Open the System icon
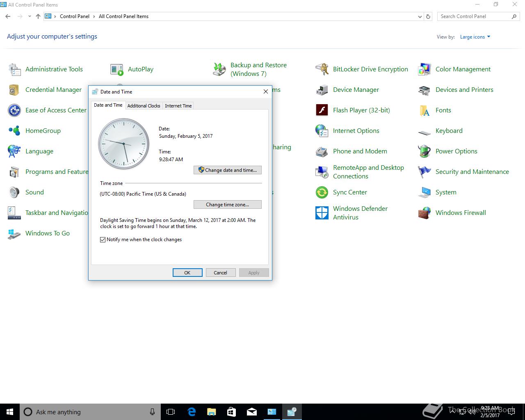Screen dimensions: 525x420 [x=425, y=192]
